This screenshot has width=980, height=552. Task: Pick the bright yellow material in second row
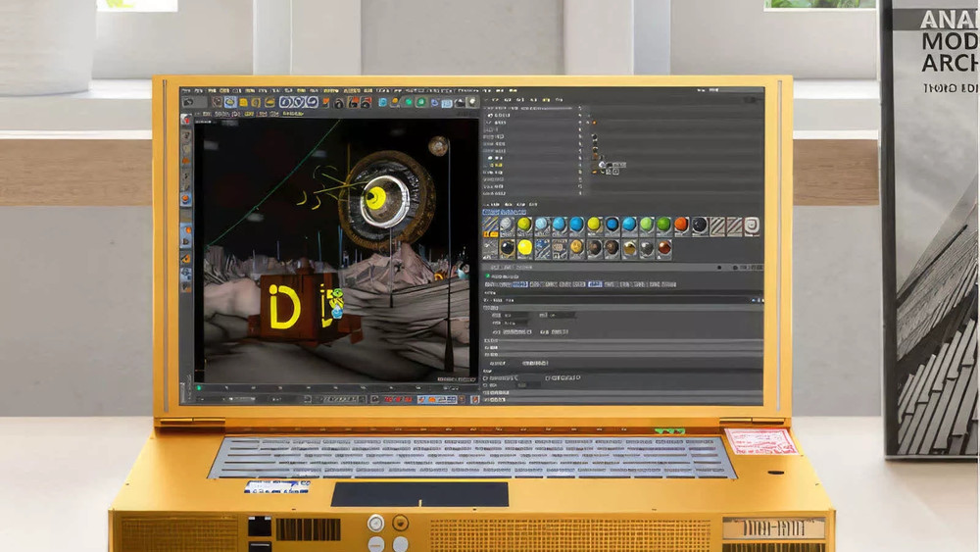[524, 247]
